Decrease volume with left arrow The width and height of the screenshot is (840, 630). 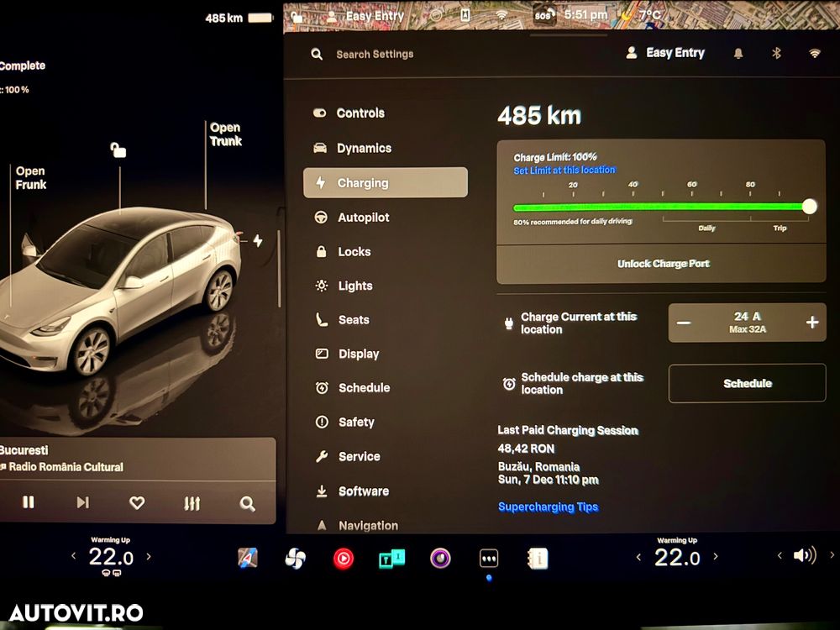780,555
